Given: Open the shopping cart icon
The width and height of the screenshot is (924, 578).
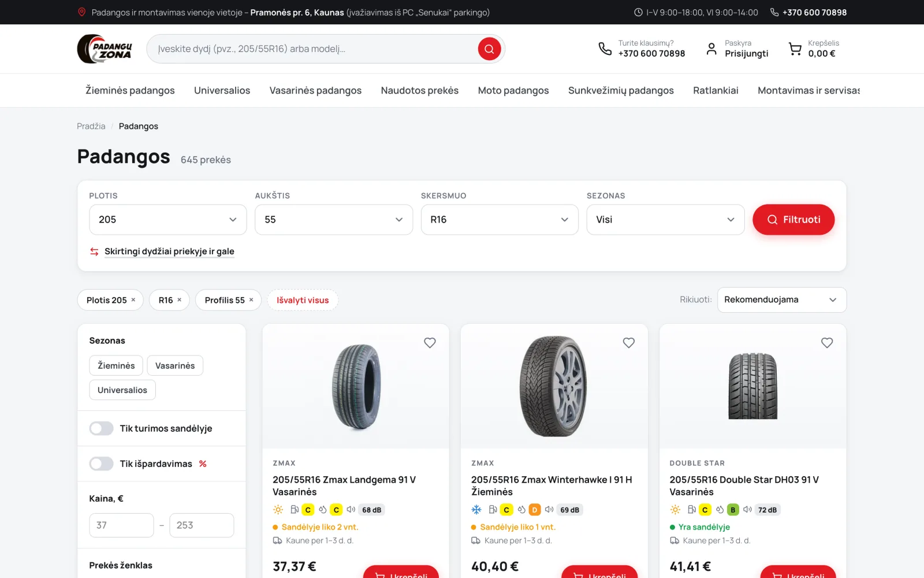Looking at the screenshot, I should coord(795,49).
